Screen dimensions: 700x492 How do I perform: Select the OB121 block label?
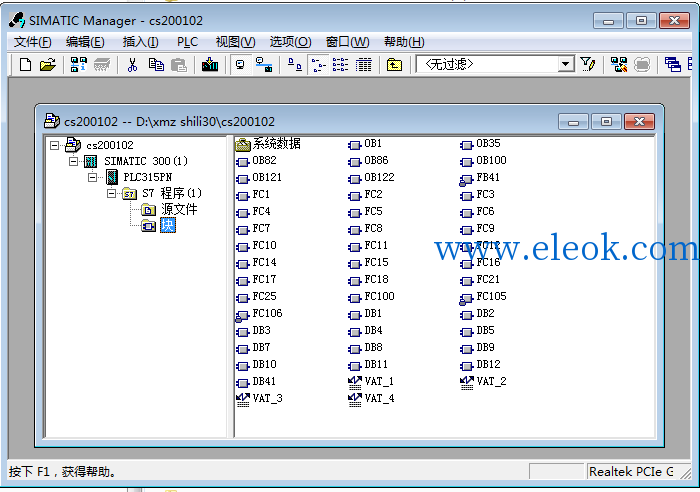click(267, 178)
